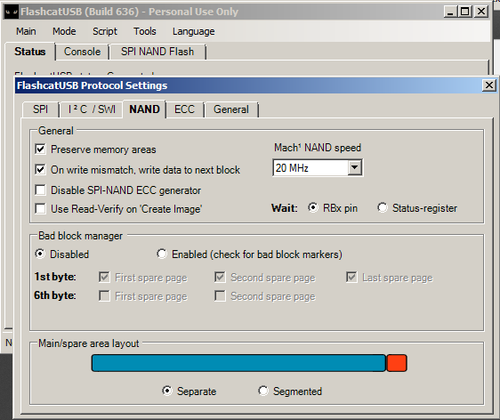
Task: Switch to the SPI settings tab
Action: [x=40, y=109]
